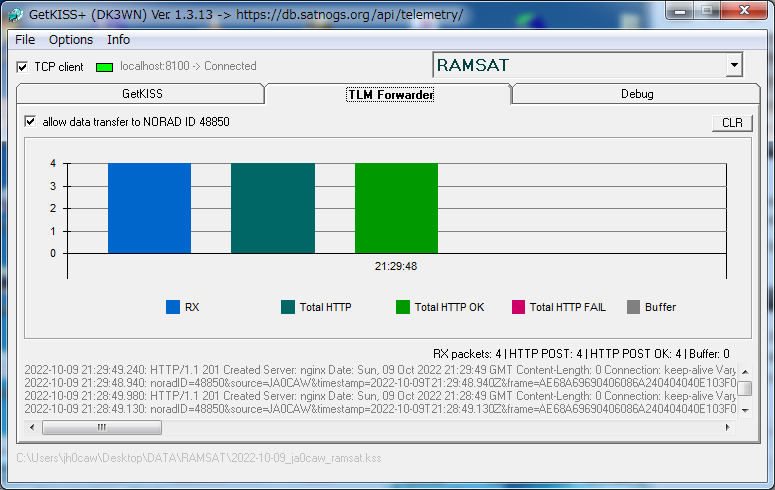Viewport: 775px width, 490px height.
Task: Click the .kss file path in status bar
Action: click(x=199, y=458)
